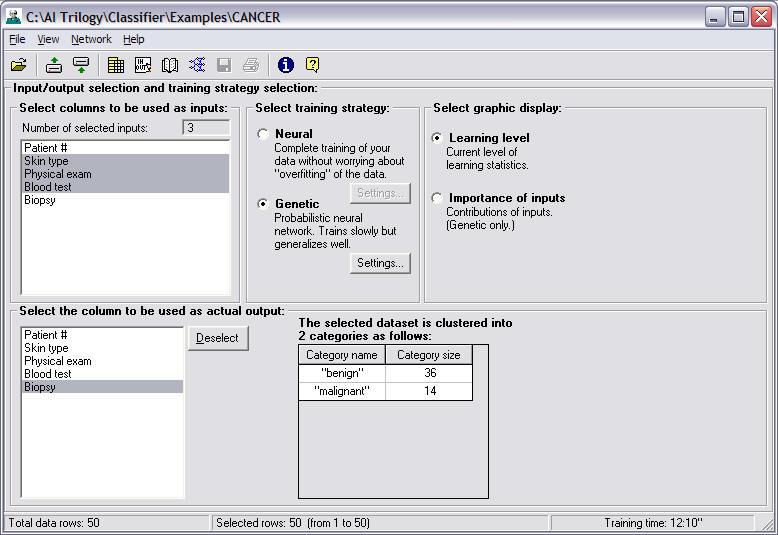778x535 pixels.
Task: Click the IN/OUT selection toolbar icon
Action: click(143, 65)
